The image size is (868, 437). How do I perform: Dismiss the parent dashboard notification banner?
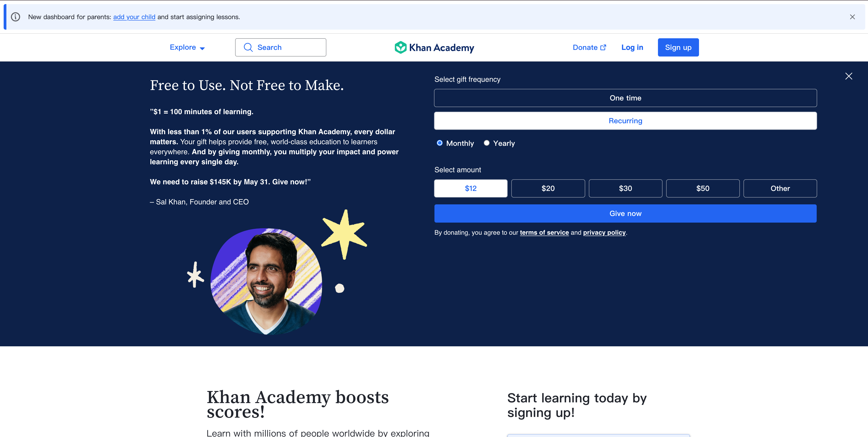[852, 17]
